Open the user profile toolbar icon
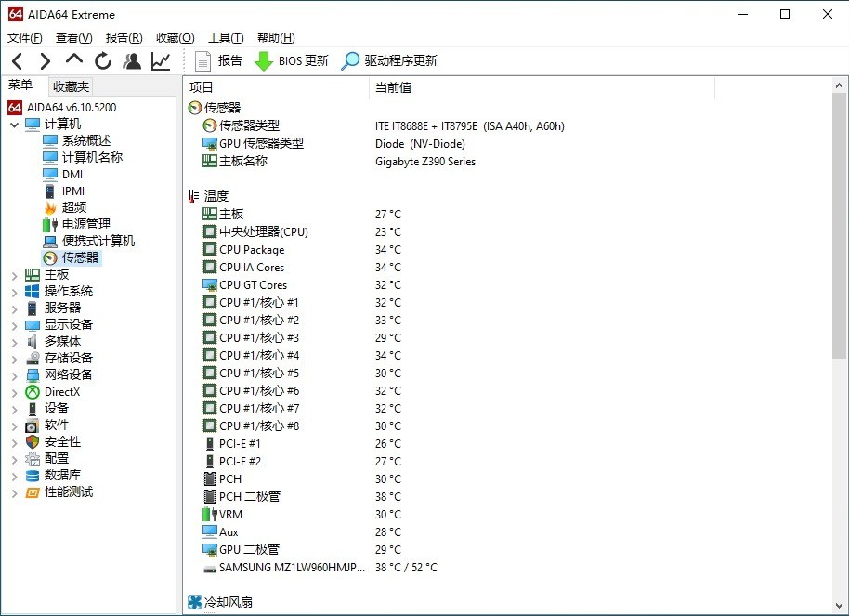The image size is (849, 616). 132,61
